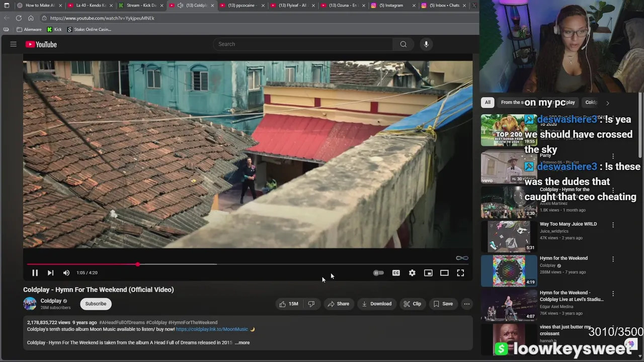Open the Kick bookmark
644x362 pixels.
click(x=54, y=29)
